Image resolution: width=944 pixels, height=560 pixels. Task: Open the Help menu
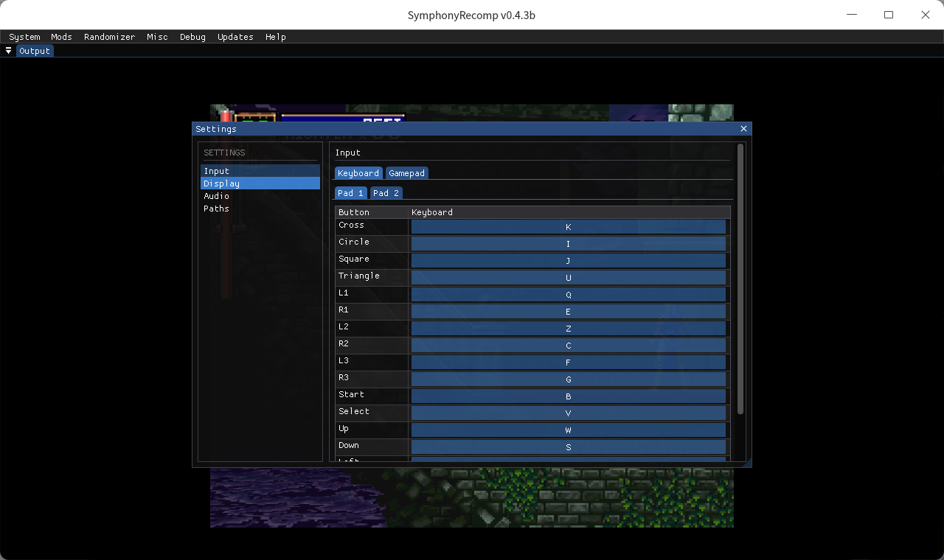275,37
